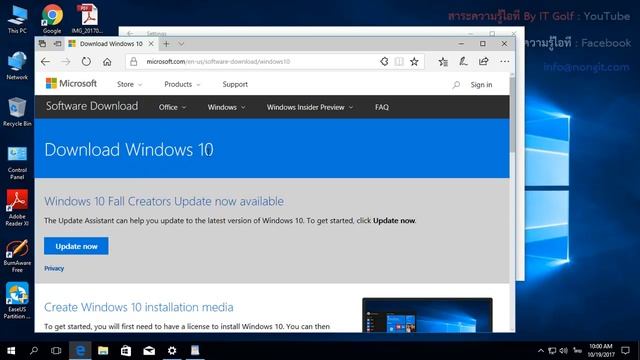Viewport: 640px width, 360px height.
Task: Open network status tray icon
Action: tap(552, 351)
